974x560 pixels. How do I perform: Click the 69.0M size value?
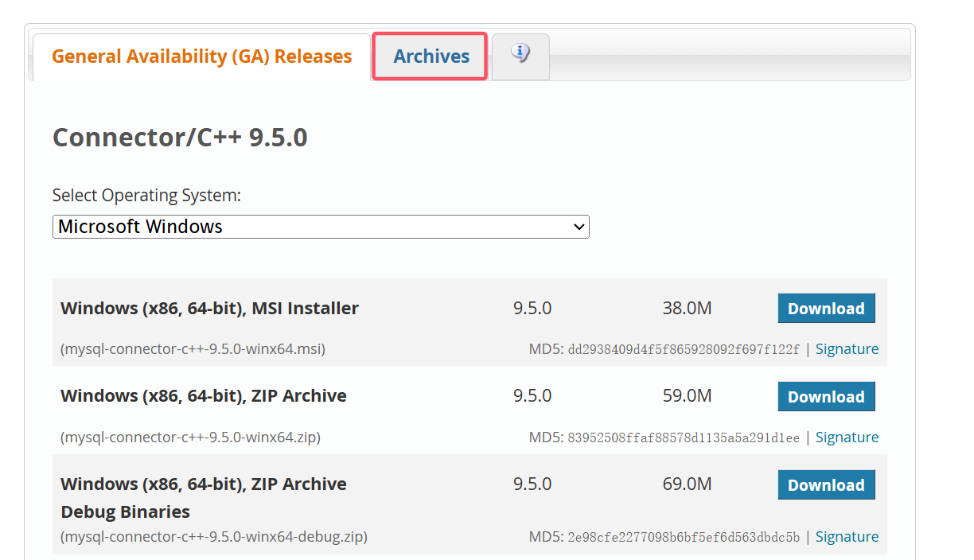(687, 484)
